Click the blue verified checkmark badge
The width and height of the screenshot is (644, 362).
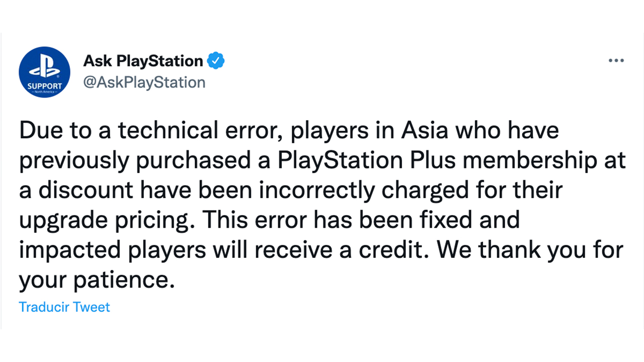tap(216, 61)
